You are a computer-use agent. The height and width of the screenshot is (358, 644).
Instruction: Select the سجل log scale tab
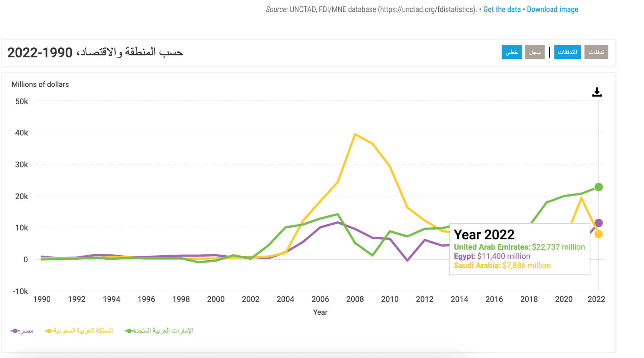535,52
